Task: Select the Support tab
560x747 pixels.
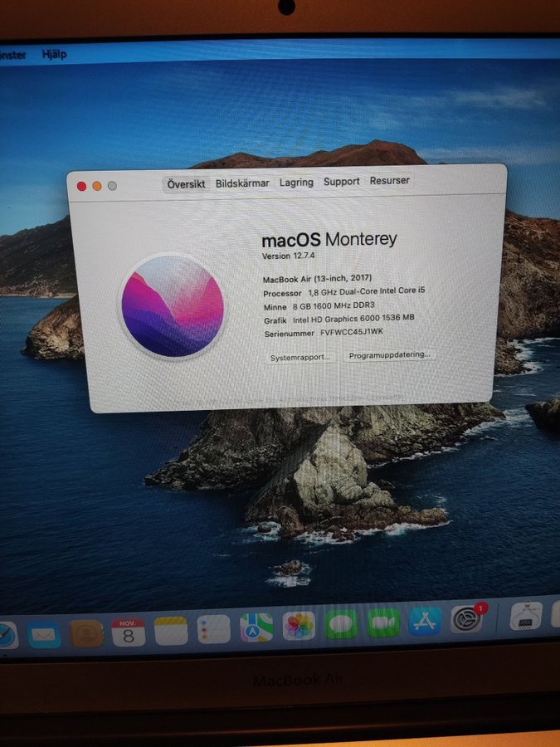Action: coord(342,182)
